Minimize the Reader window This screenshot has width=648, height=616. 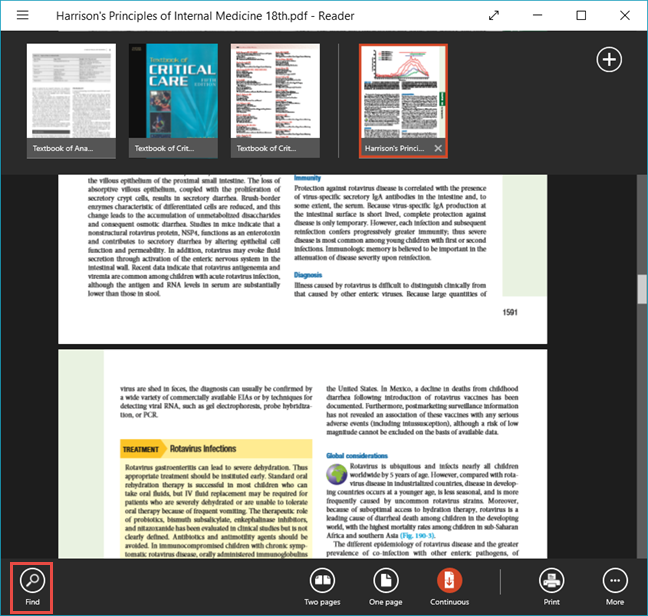click(x=537, y=15)
